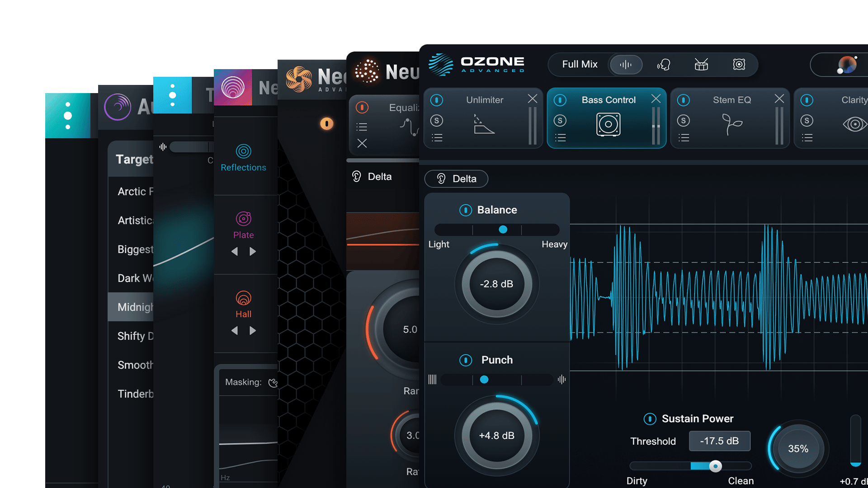This screenshot has width=868, height=488.
Task: Select the vocal head icon in Ozone
Action: coord(663,65)
